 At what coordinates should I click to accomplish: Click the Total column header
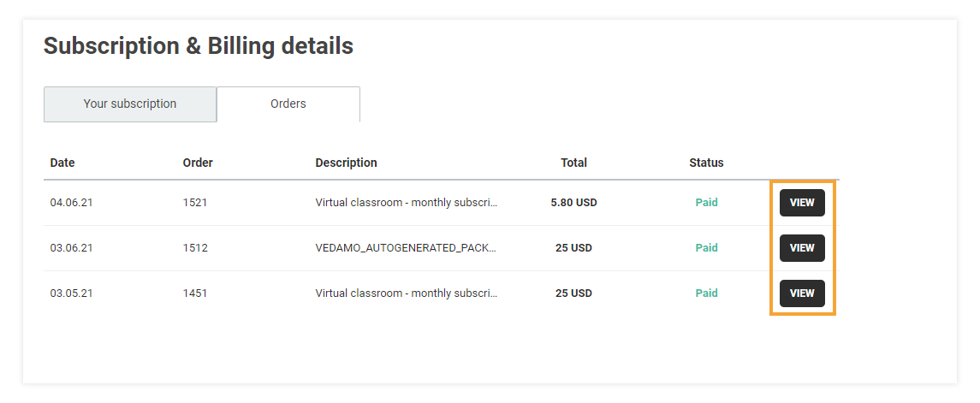[x=573, y=163]
